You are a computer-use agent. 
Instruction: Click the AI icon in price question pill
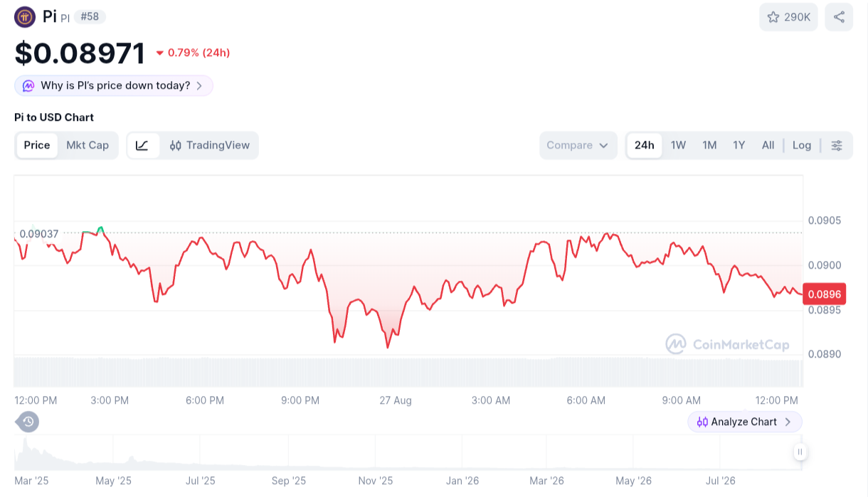[x=28, y=86]
